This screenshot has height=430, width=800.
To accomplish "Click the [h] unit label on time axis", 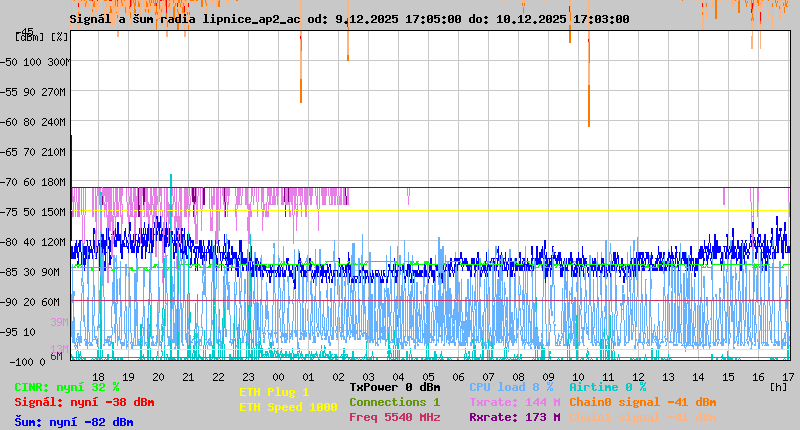I will (x=778, y=386).
